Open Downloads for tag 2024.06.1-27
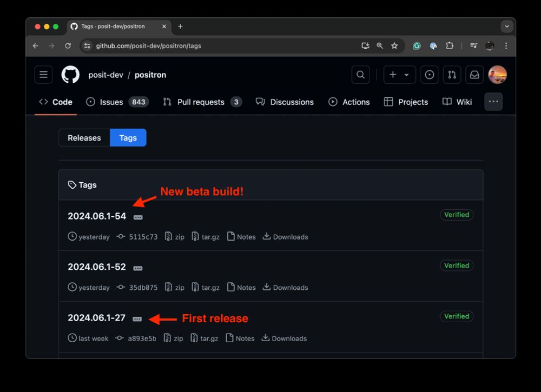The width and height of the screenshot is (541, 392). coord(284,338)
